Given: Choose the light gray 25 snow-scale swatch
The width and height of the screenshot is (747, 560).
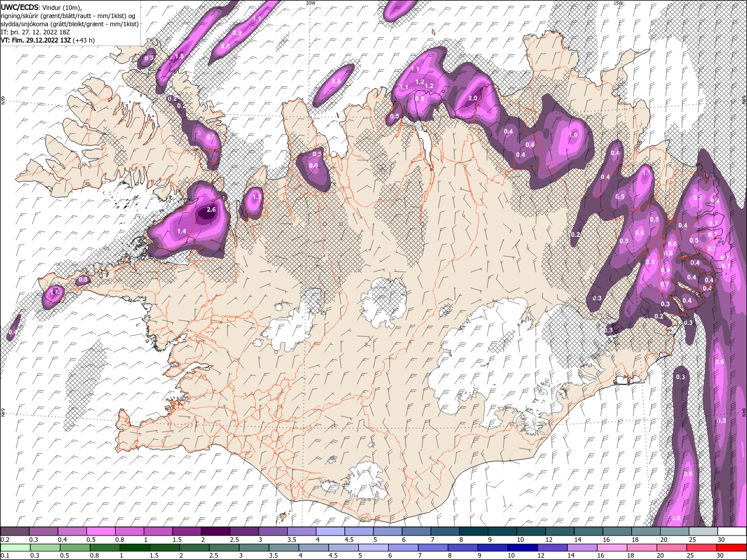Looking at the screenshot, I should 703,531.
